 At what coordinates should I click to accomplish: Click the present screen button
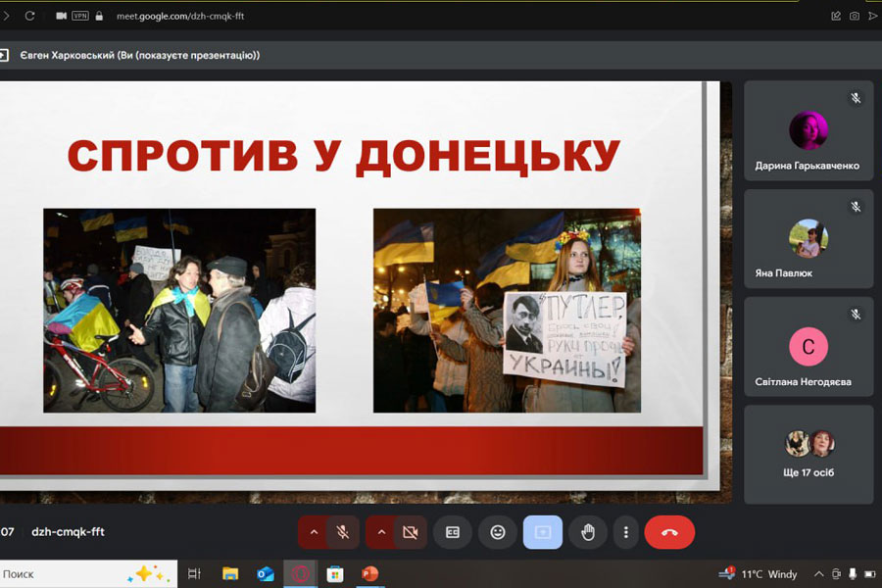tap(543, 532)
